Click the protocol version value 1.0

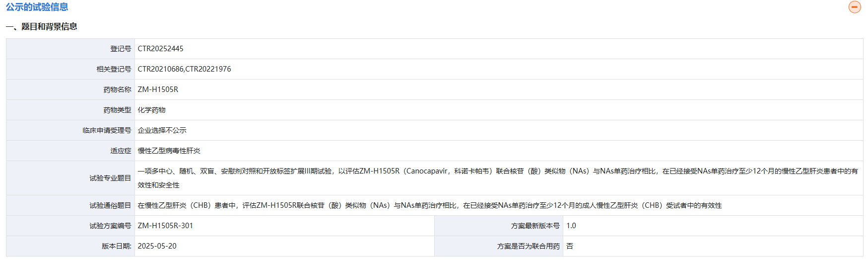tap(571, 226)
